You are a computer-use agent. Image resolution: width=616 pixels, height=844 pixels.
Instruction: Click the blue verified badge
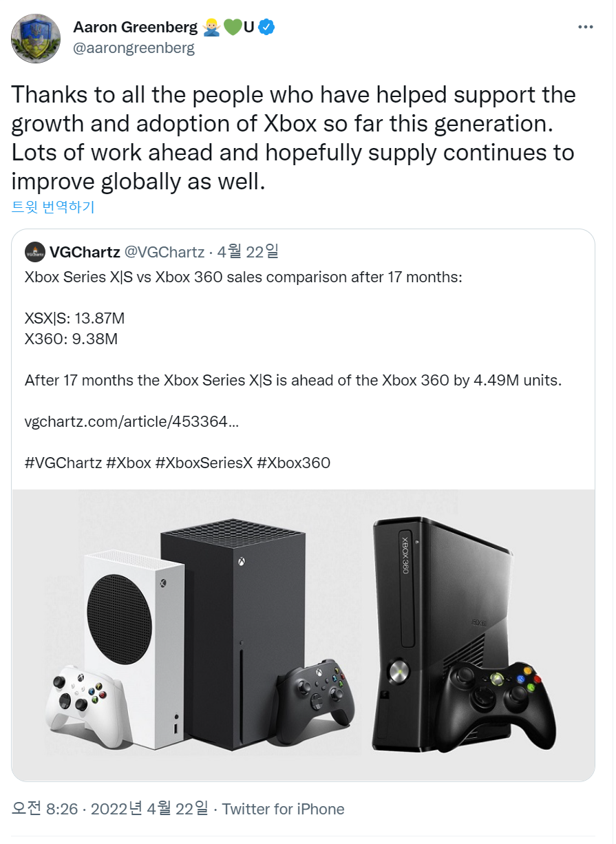coord(266,28)
